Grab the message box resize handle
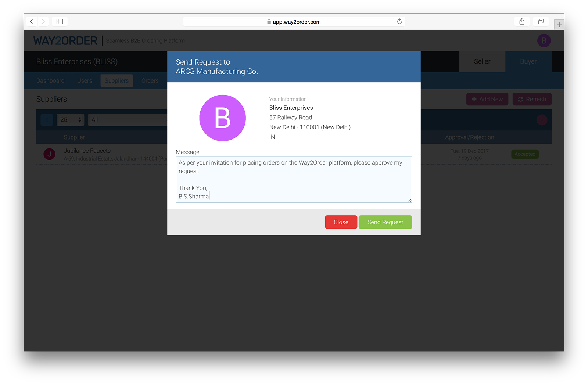This screenshot has height=385, width=588. 410,200
